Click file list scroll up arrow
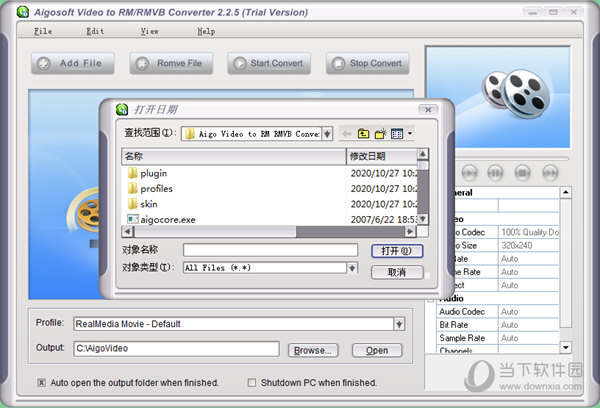The height and width of the screenshot is (408, 600). tap(422, 154)
